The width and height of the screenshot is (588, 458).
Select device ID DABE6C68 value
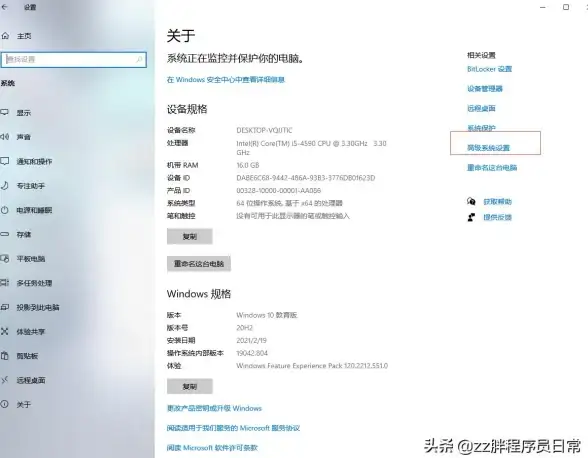[x=306, y=178]
